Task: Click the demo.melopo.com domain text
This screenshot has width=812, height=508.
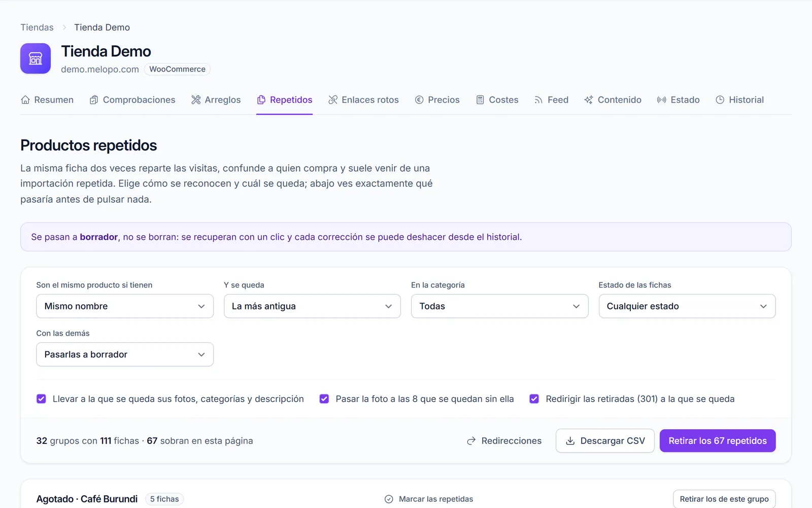Action: 100,69
